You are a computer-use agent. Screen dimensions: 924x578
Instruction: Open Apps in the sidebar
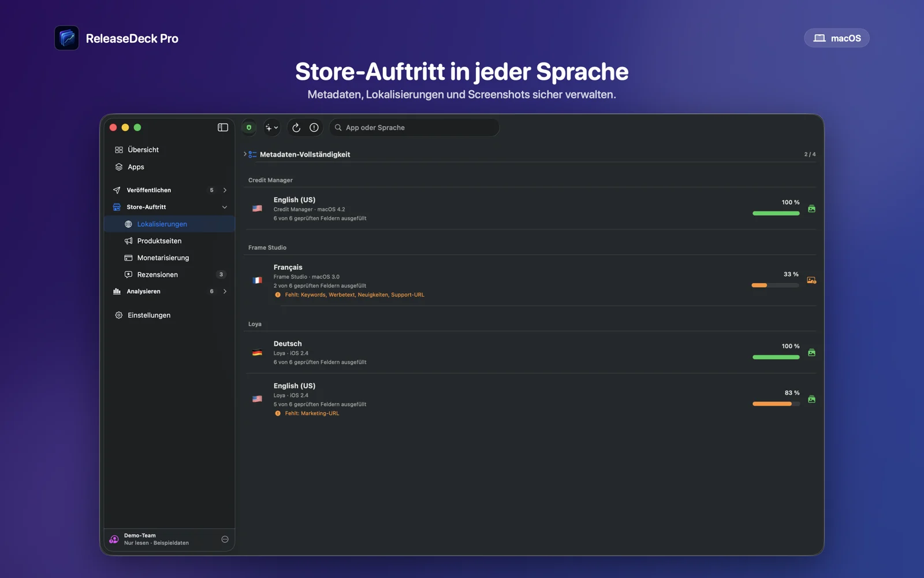[x=170, y=167]
